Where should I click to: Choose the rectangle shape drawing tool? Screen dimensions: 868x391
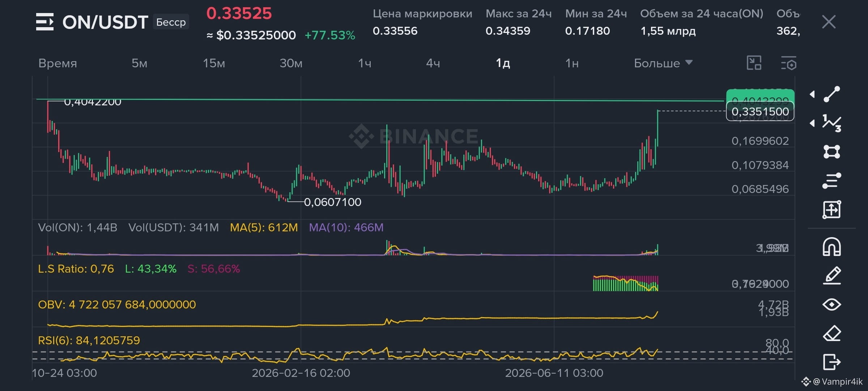click(831, 152)
